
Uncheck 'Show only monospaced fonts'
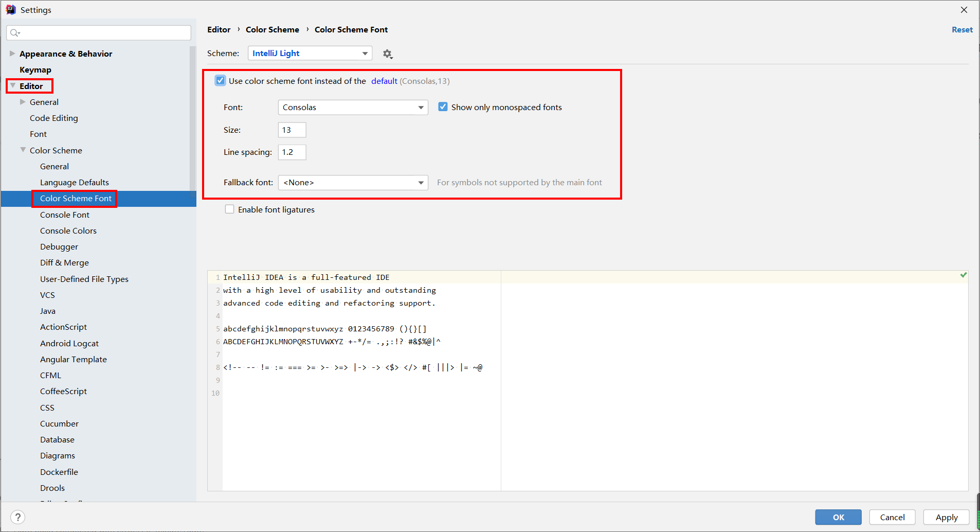pos(443,107)
